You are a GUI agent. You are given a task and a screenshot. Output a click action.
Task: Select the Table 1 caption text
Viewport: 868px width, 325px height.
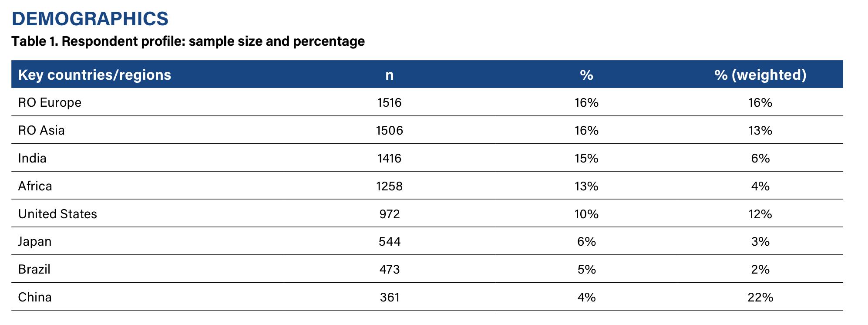[188, 41]
